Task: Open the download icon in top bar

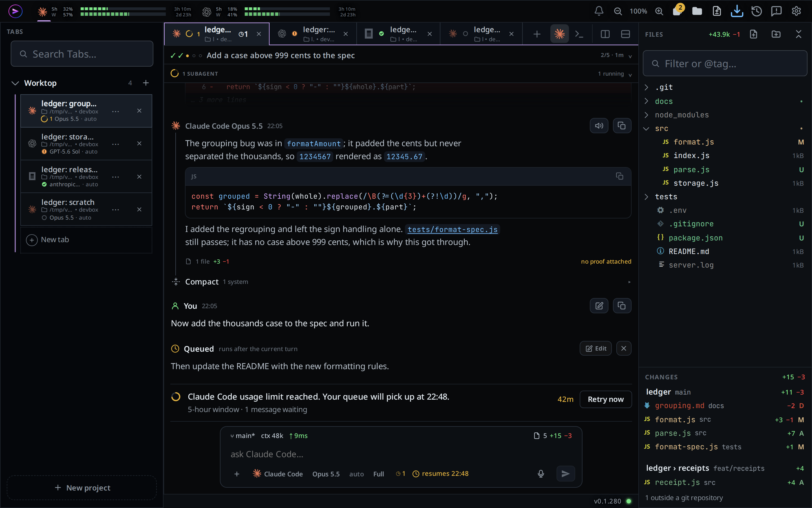Action: pyautogui.click(x=737, y=11)
